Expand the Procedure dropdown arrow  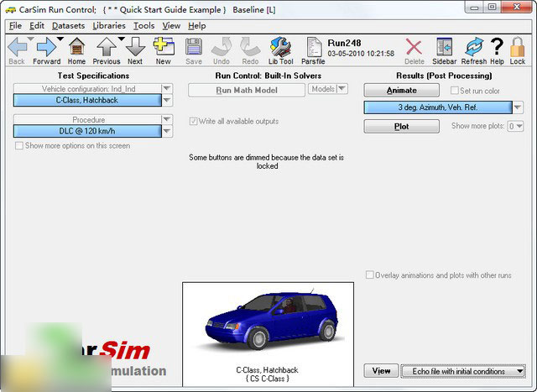167,131
